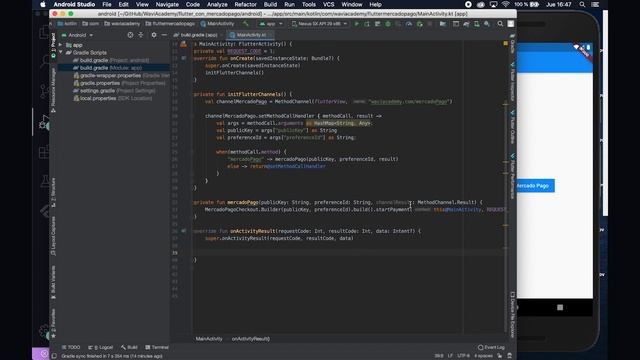Viewport: 640px width, 360px height.
Task: Click the Profile app toolbar icon
Action: coord(409,24)
